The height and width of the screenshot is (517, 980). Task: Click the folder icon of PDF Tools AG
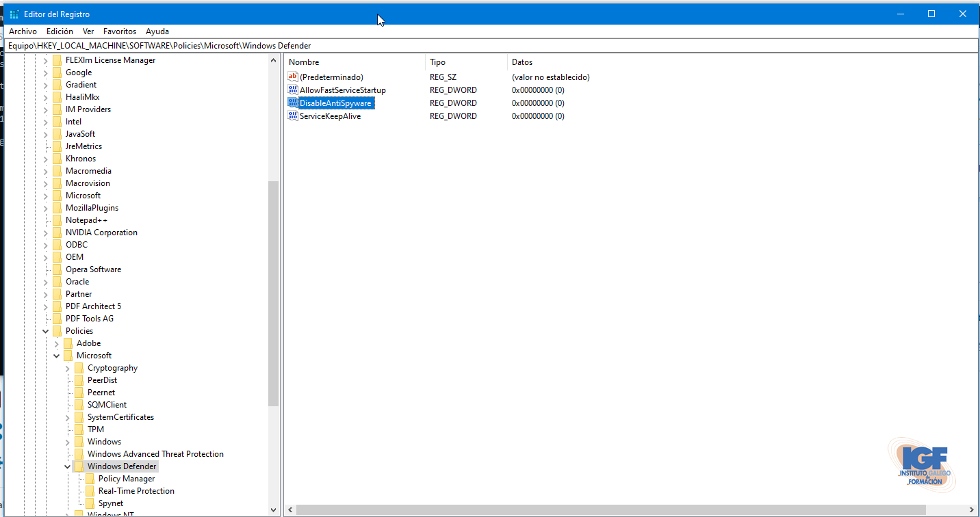click(57, 319)
